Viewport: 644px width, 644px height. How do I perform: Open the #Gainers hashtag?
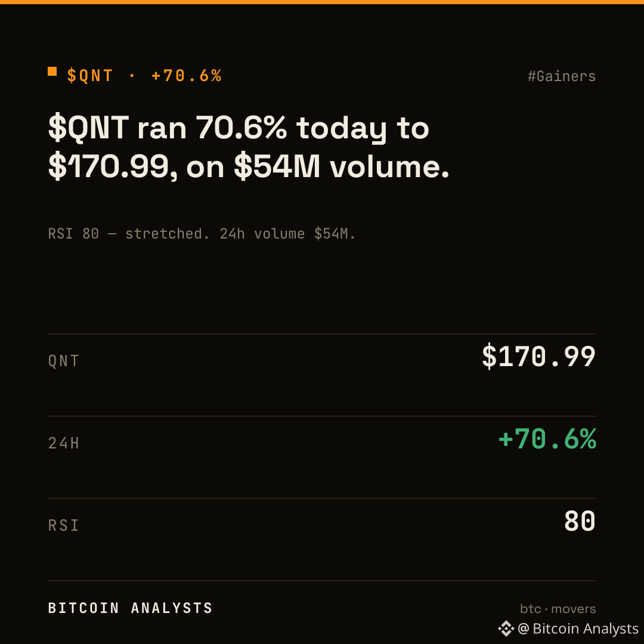[x=562, y=76]
